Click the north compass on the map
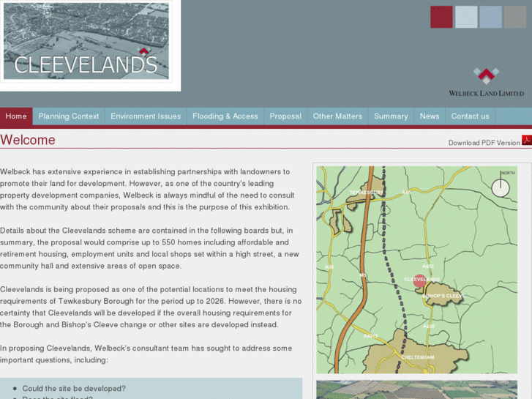Viewport: 532px width, 399px height. pyautogui.click(x=501, y=187)
